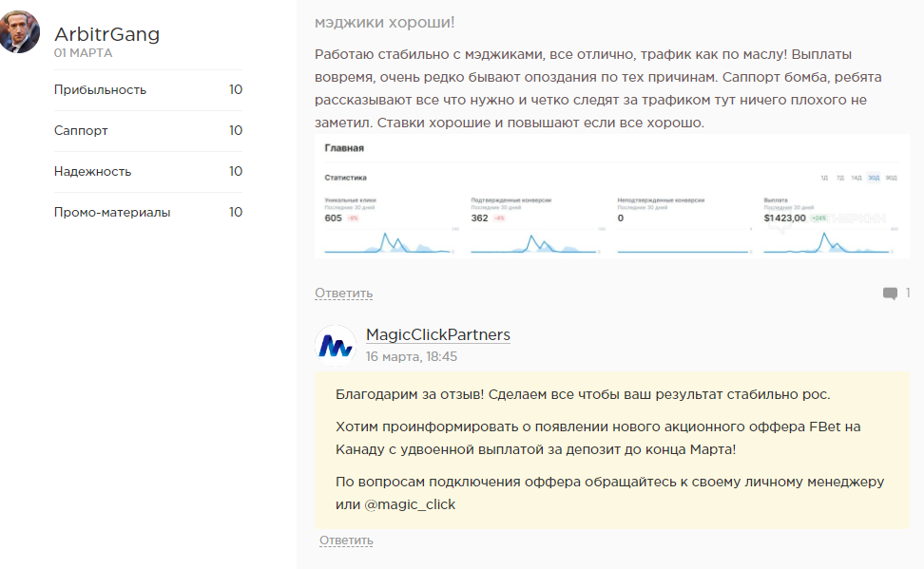Viewport: 924px width, 569px height.
Task: Click the review title мэджики хороши!
Action: [x=384, y=23]
